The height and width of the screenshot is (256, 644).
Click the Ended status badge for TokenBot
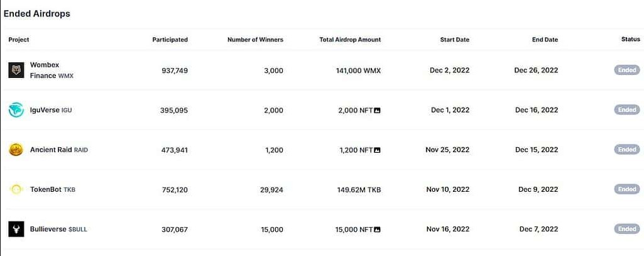(x=627, y=189)
